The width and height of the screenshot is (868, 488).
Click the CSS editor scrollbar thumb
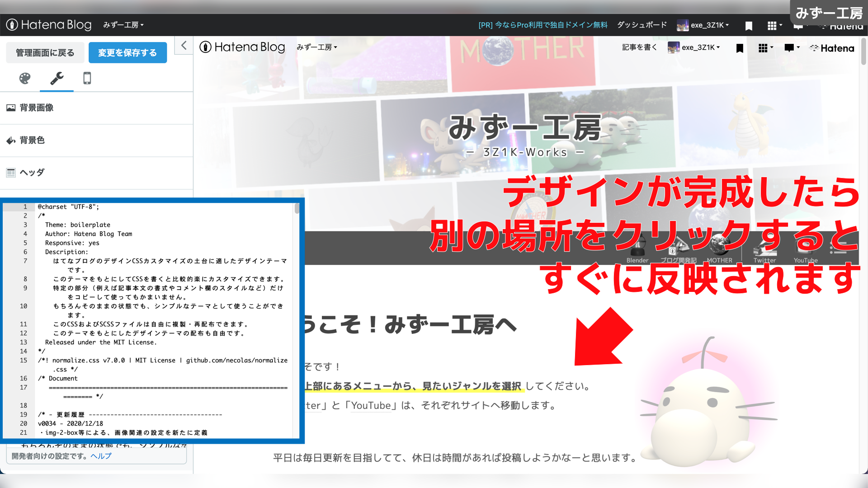[x=297, y=208]
